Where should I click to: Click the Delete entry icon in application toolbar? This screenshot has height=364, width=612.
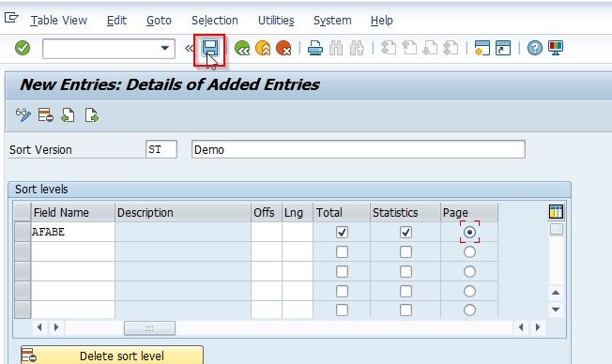[x=46, y=115]
